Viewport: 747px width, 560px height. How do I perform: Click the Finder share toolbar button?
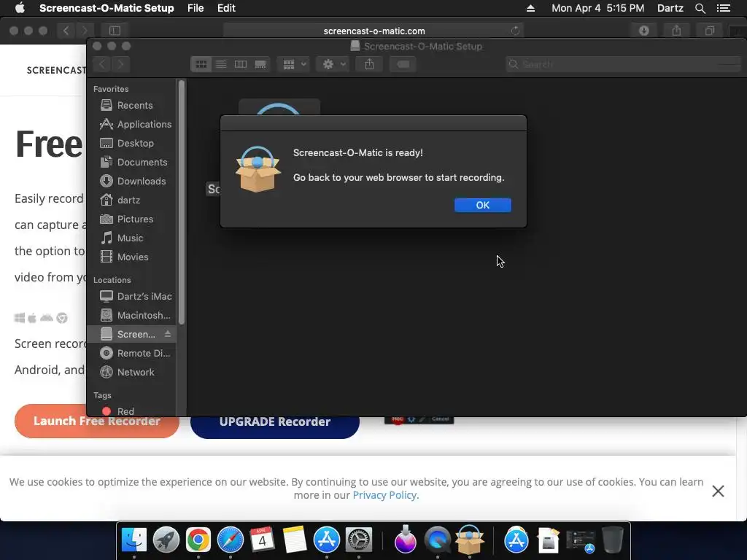369,64
